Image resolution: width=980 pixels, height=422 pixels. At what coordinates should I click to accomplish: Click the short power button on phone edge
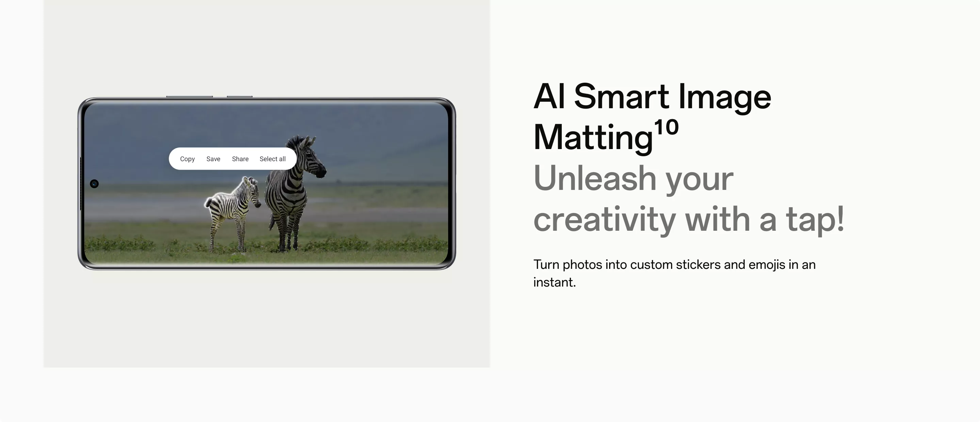coord(240,97)
